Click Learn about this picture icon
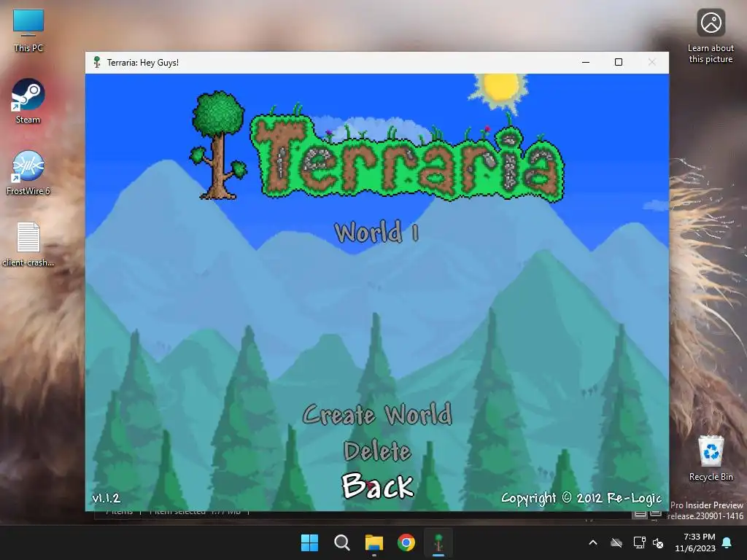Screen dimensions: 747x560 [x=711, y=36]
